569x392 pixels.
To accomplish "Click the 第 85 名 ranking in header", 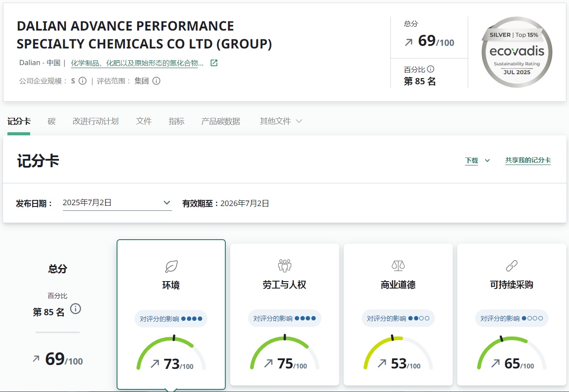I will 420,81.
